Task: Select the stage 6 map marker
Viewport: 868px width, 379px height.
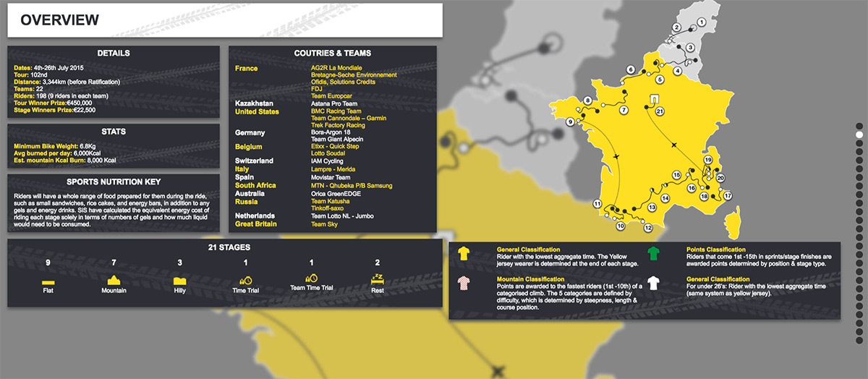Action: point(631,69)
